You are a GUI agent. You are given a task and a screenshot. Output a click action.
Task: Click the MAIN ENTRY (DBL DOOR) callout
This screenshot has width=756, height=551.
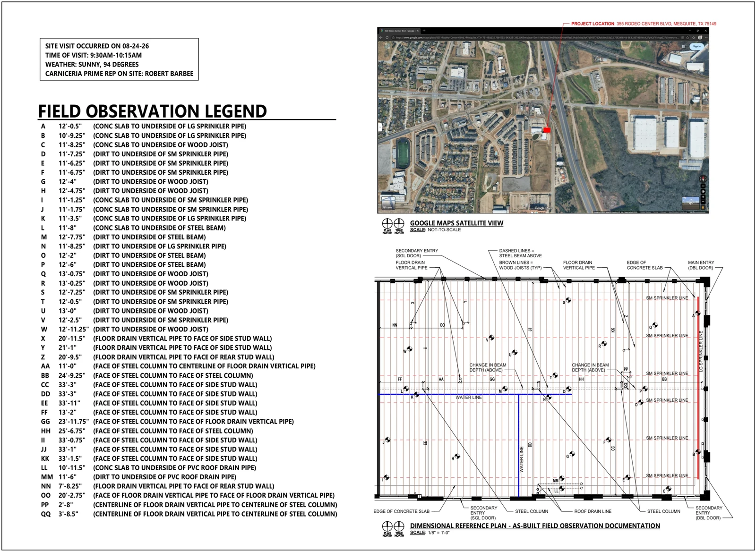pyautogui.click(x=701, y=265)
